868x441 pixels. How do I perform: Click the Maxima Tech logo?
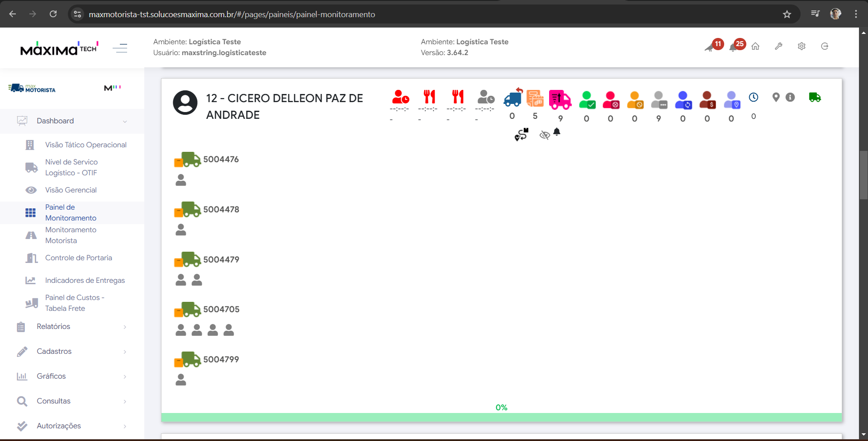click(x=59, y=48)
